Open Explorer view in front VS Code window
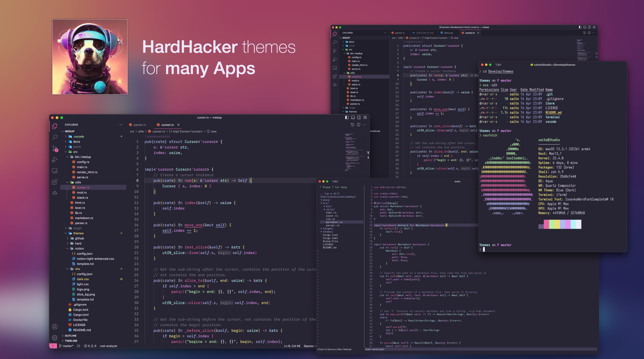Image resolution: width=644 pixels, height=359 pixels. pyautogui.click(x=55, y=126)
